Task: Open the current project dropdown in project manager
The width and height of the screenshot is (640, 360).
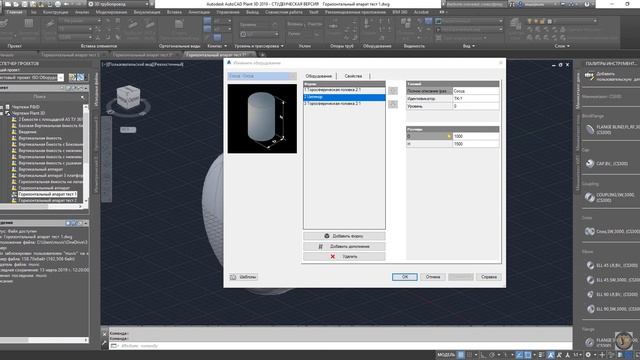Action: pyautogui.click(x=32, y=78)
